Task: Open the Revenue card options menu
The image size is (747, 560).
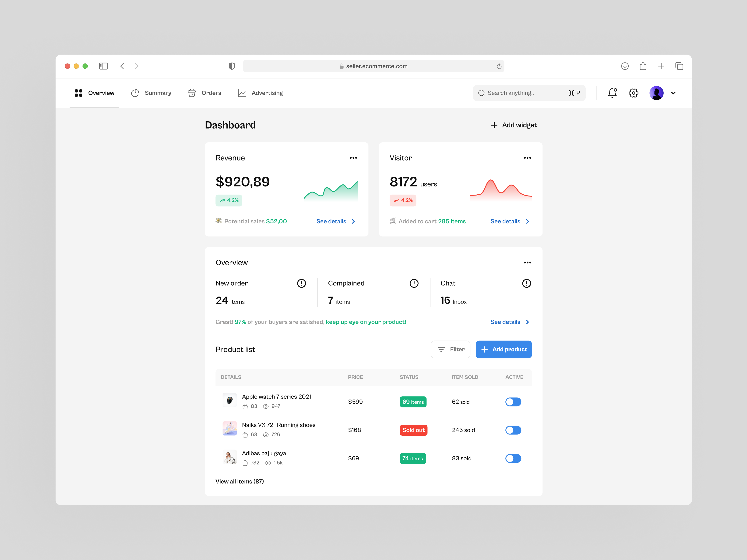Action: pyautogui.click(x=353, y=158)
